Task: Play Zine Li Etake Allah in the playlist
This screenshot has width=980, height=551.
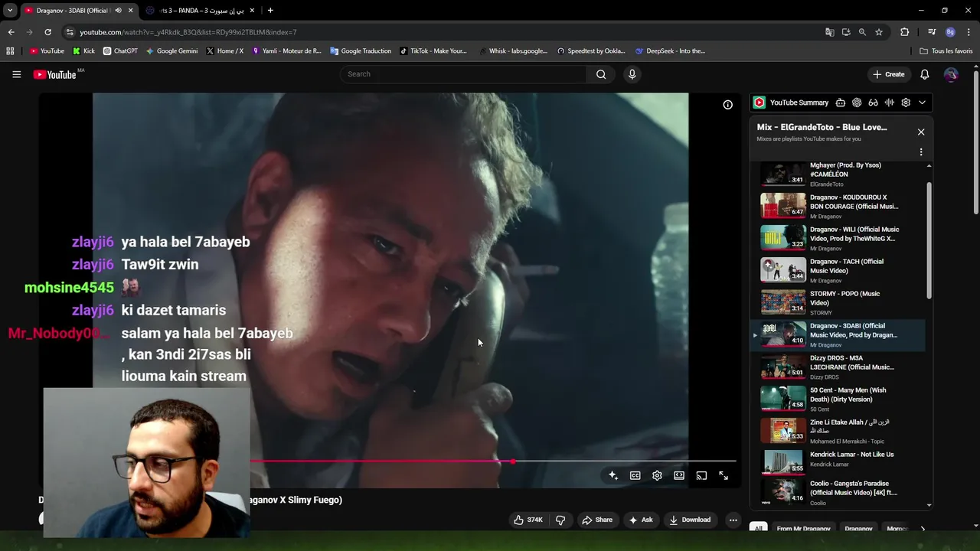Action: point(838,431)
